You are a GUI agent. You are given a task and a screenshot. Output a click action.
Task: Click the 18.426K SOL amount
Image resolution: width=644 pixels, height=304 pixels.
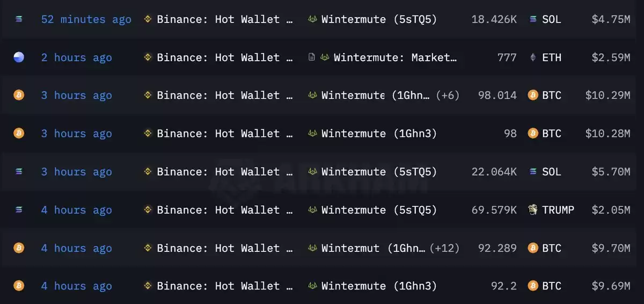494,19
